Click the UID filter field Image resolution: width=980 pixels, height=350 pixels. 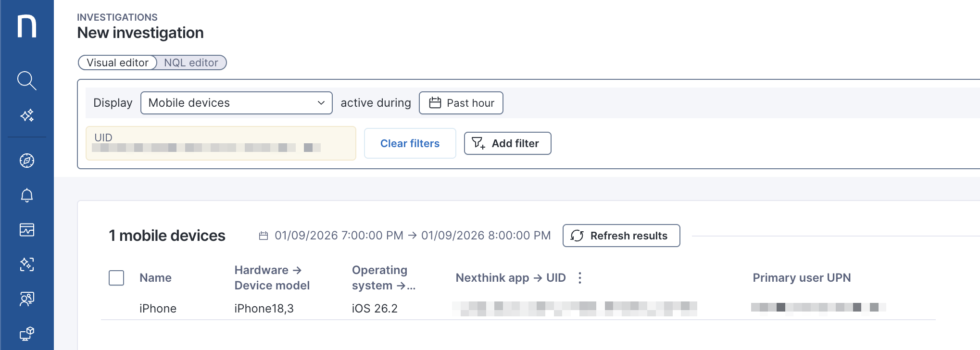pyautogui.click(x=221, y=143)
